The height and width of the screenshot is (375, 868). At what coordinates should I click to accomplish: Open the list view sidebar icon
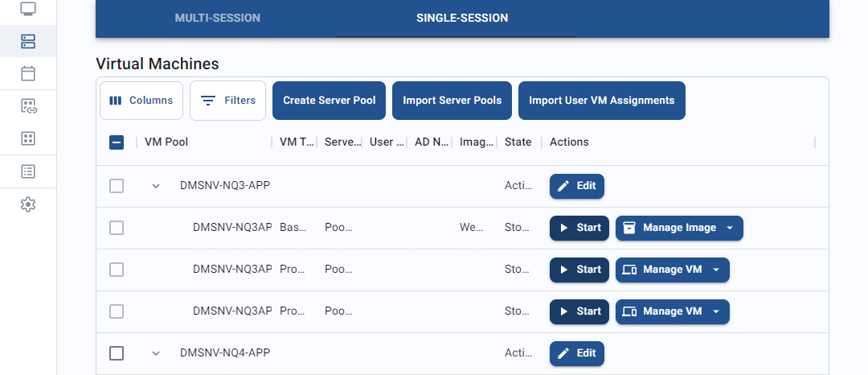(28, 171)
